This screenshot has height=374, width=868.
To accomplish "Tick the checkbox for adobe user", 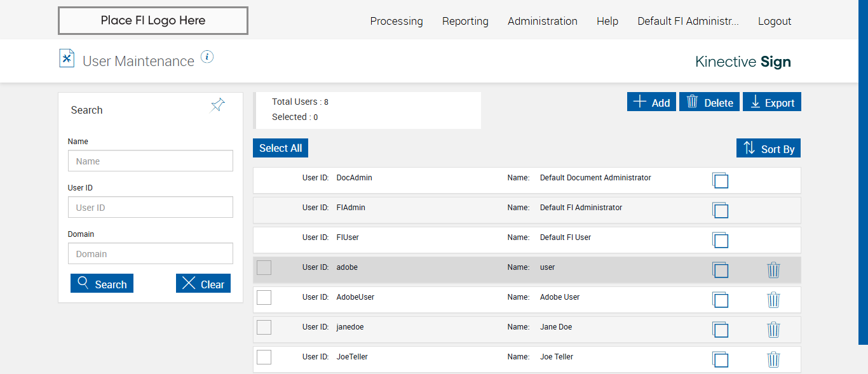I will (x=264, y=268).
